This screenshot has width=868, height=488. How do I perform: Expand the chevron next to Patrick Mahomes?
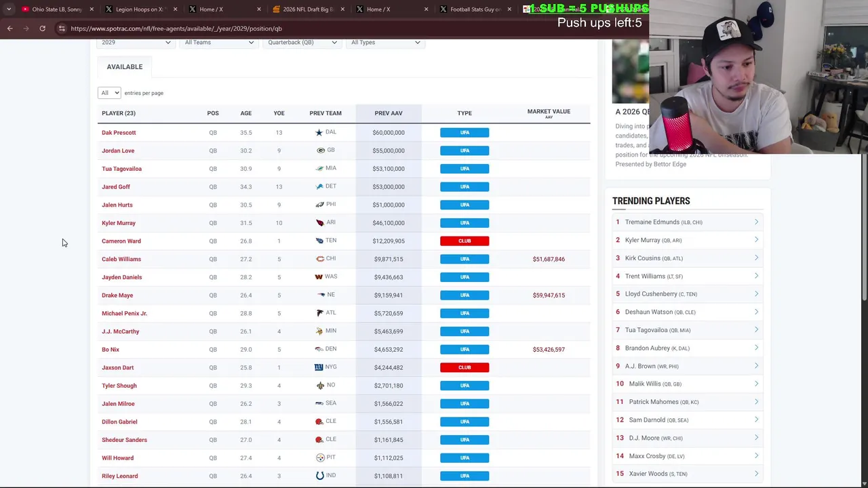(x=756, y=401)
